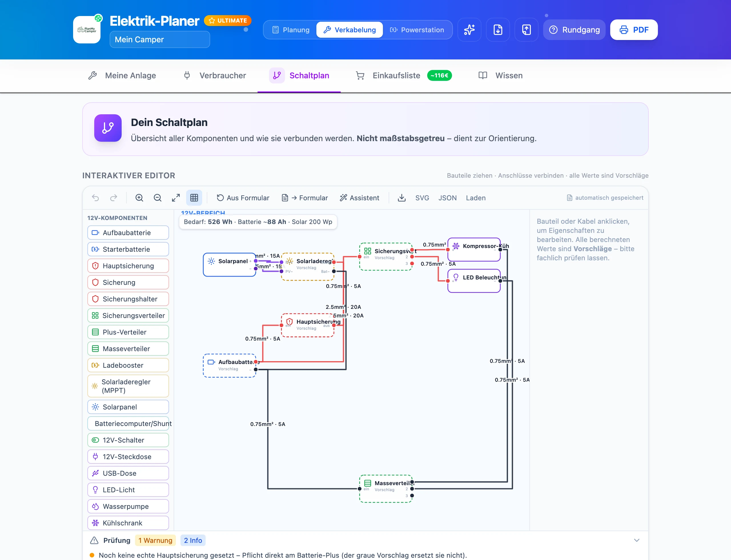The height and width of the screenshot is (560, 731).
Task: Switch mode to Powerstation
Action: (417, 30)
